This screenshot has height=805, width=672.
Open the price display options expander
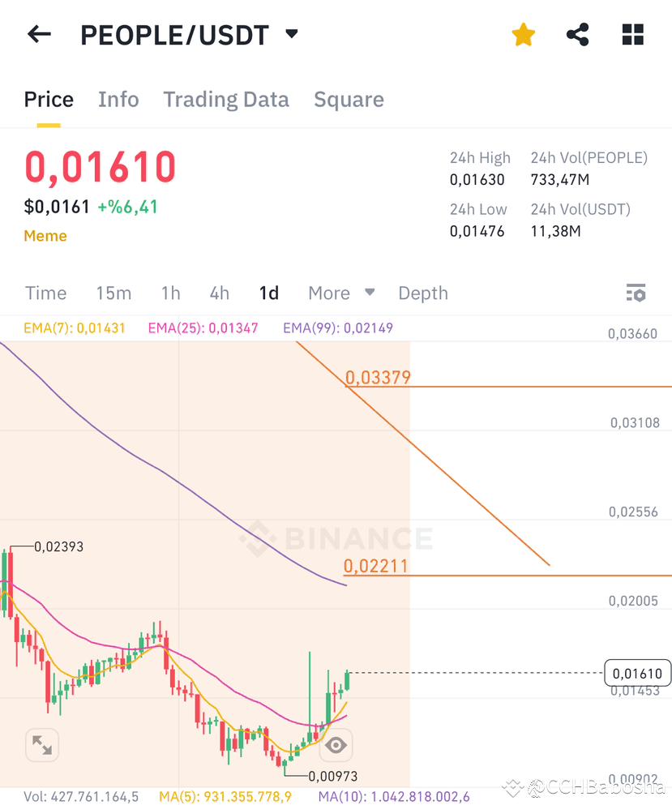tap(291, 34)
